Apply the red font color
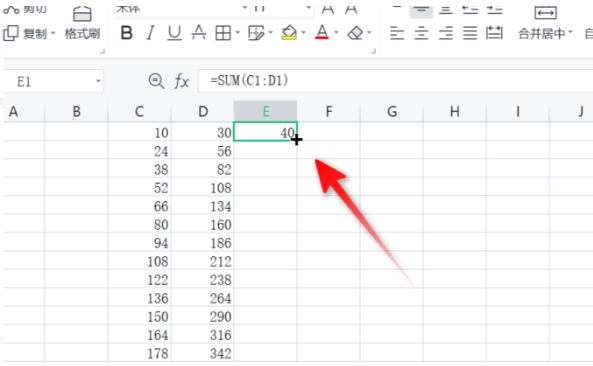This screenshot has width=593, height=366. click(x=322, y=33)
